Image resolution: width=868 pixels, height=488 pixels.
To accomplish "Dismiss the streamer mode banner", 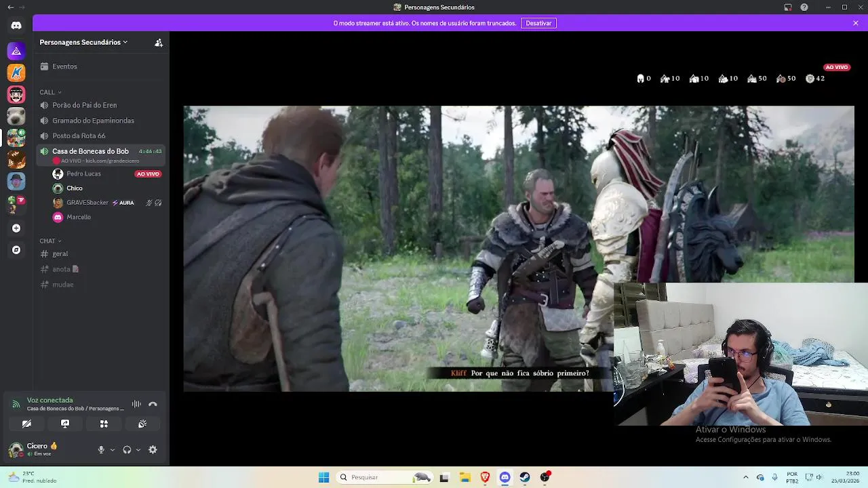I will pyautogui.click(x=856, y=23).
